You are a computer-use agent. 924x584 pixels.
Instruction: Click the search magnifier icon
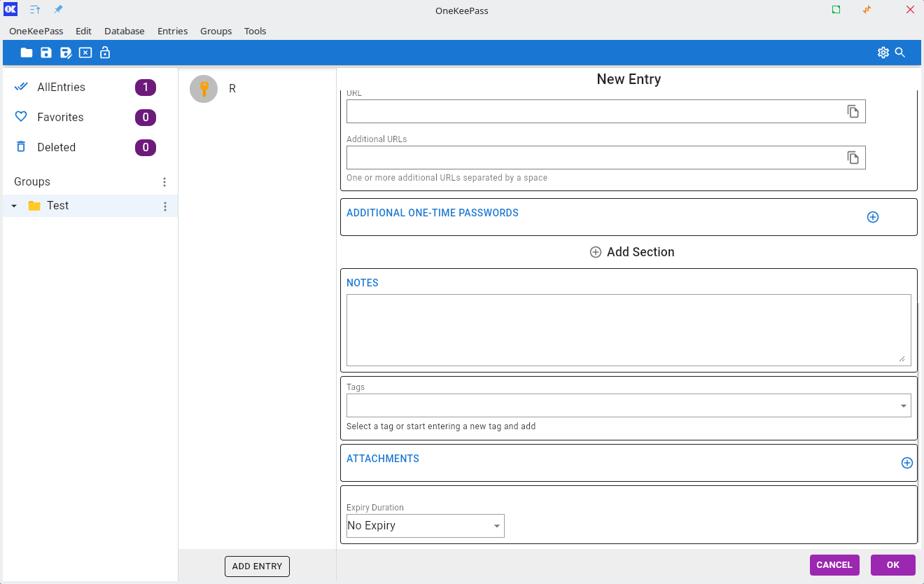(900, 53)
